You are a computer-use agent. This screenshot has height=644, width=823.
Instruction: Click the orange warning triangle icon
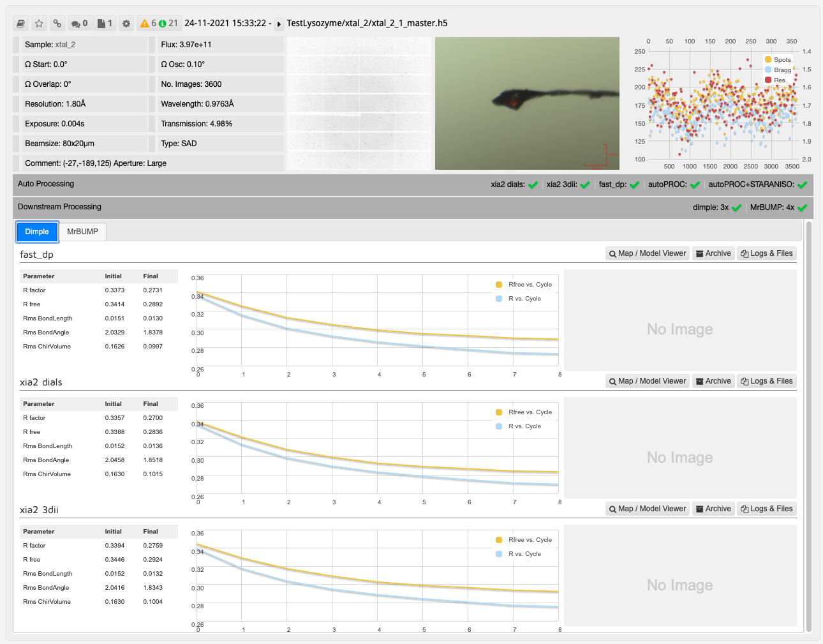coord(145,24)
